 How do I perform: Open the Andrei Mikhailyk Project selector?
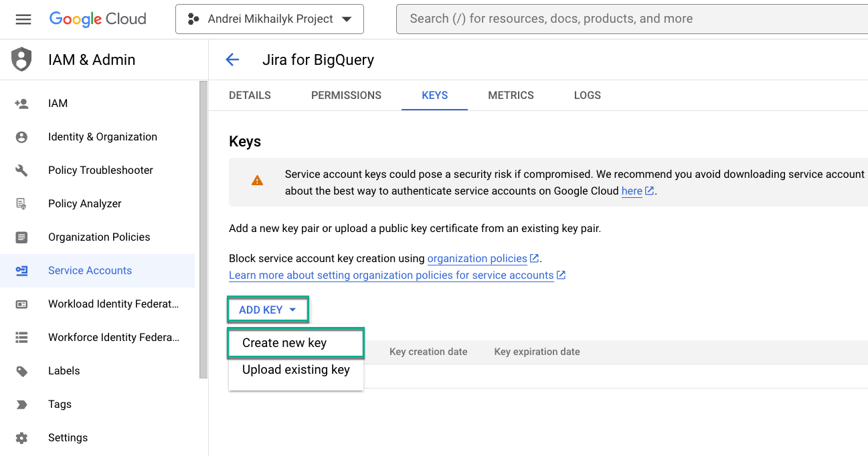[x=269, y=19]
